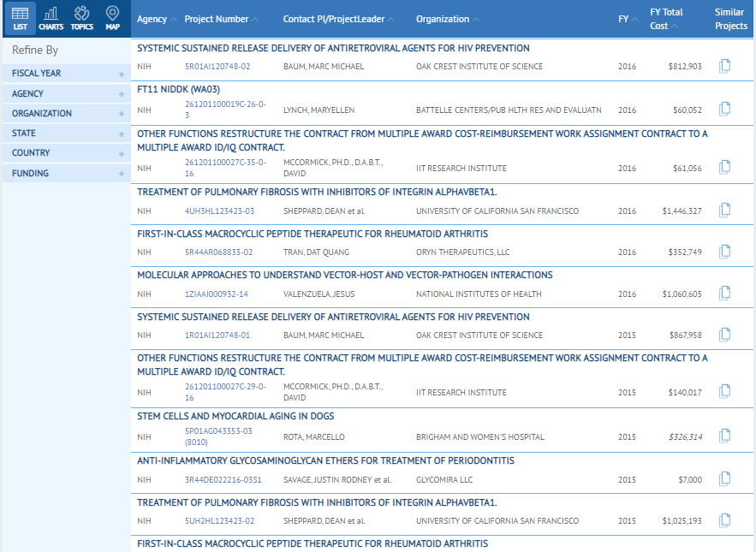Sort results by Project Number column
Viewport: 756px width, 552px height.
tap(221, 20)
